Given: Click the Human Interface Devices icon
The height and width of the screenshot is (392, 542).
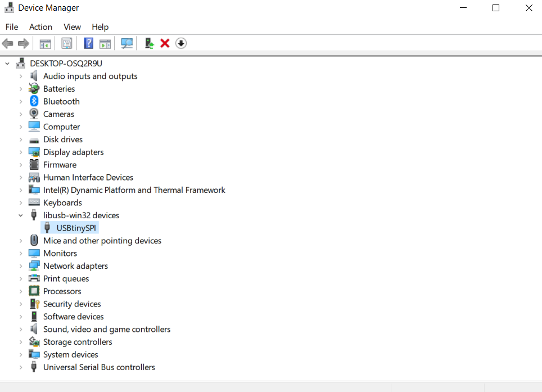Looking at the screenshot, I should (x=34, y=177).
